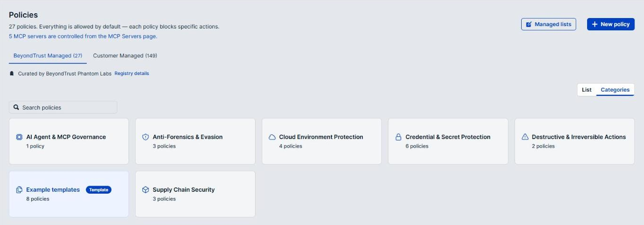
Task: Open the AI Agent & MCP Governance card
Action: click(69, 141)
